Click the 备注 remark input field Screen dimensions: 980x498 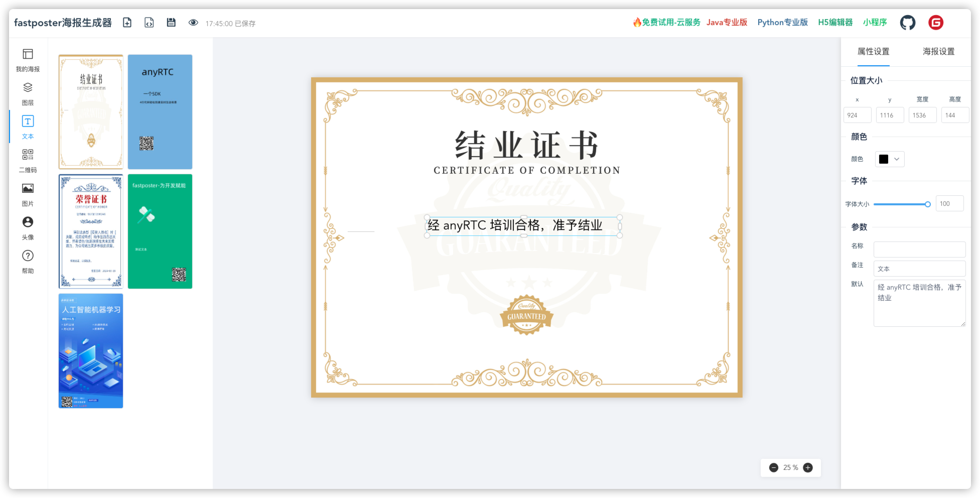click(919, 269)
